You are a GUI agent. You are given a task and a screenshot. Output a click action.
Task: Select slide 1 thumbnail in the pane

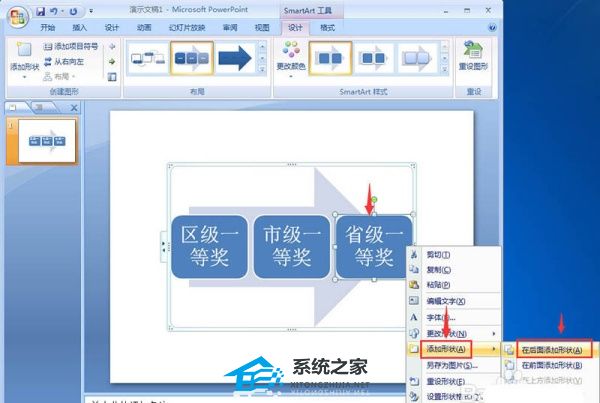coord(47,141)
